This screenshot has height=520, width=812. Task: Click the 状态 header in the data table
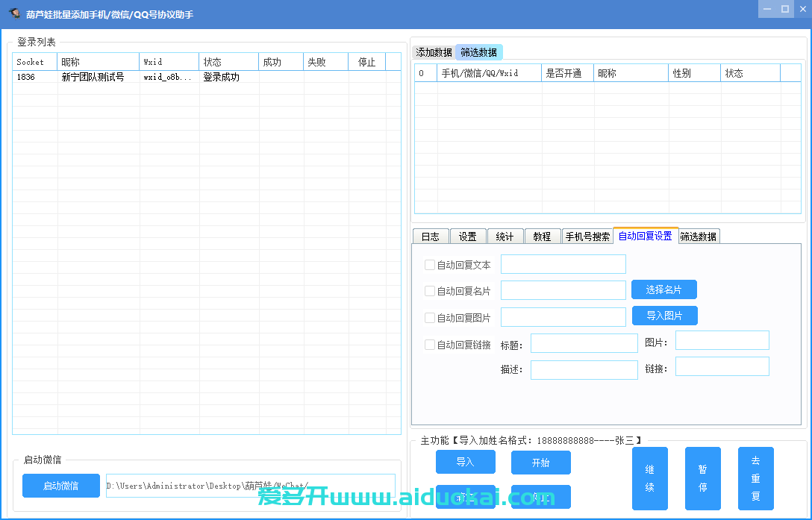click(750, 73)
